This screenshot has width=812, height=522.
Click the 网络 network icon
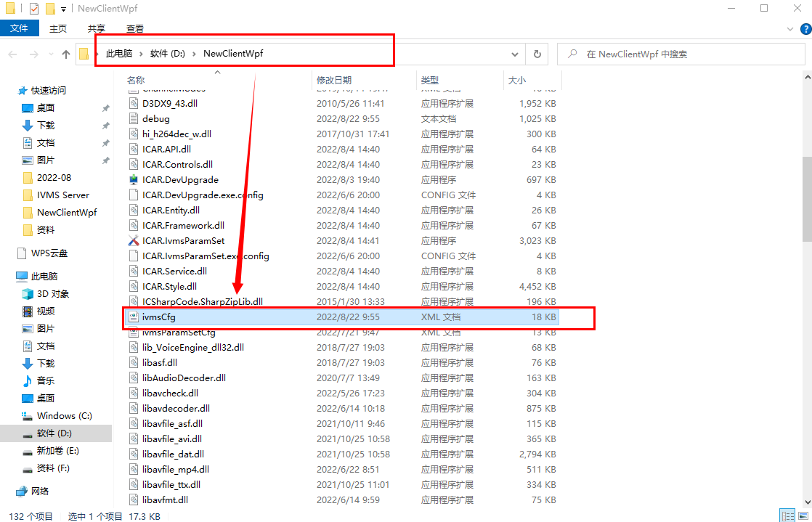coord(22,491)
